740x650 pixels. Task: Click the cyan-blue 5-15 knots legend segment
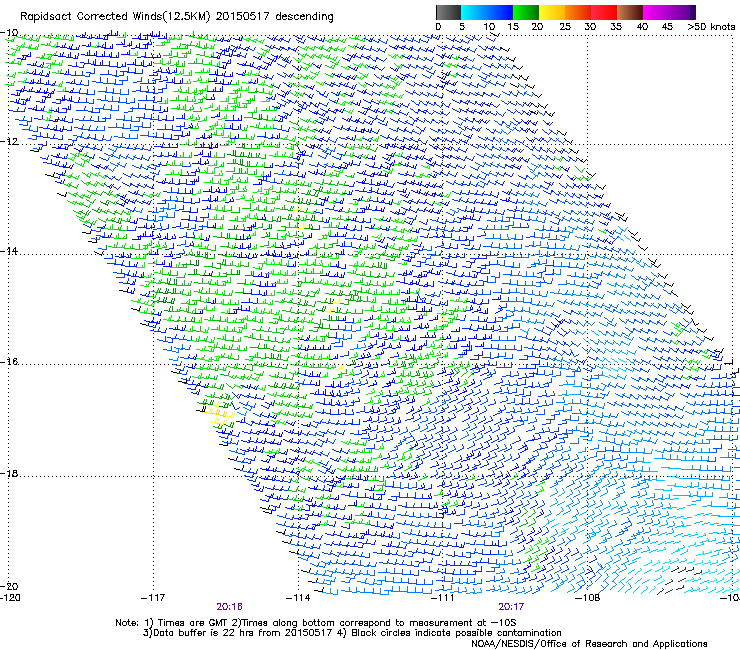[x=487, y=12]
